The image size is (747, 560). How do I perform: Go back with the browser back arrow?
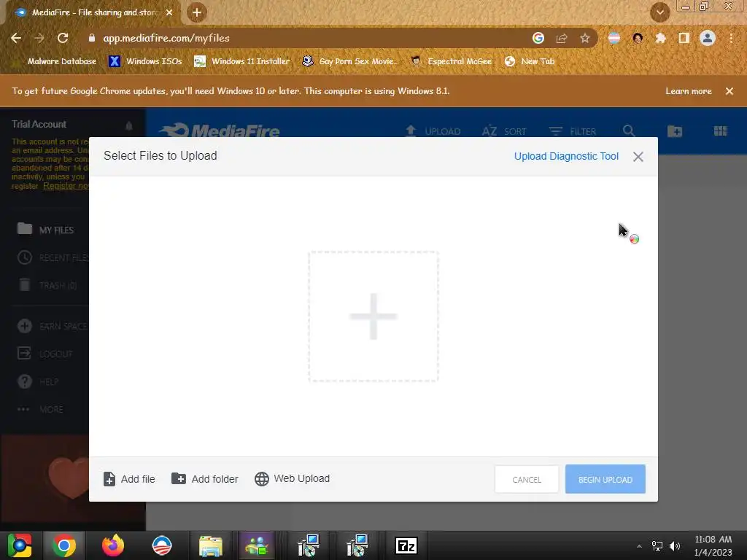[16, 38]
